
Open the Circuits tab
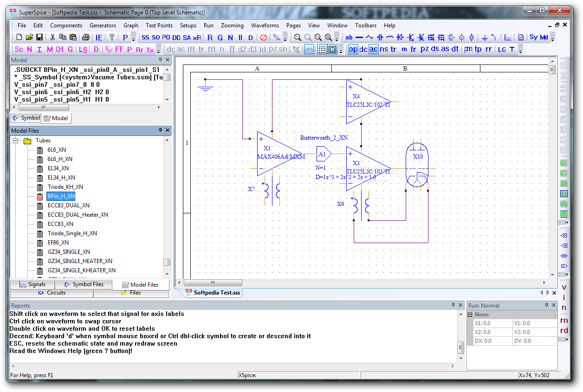point(52,293)
